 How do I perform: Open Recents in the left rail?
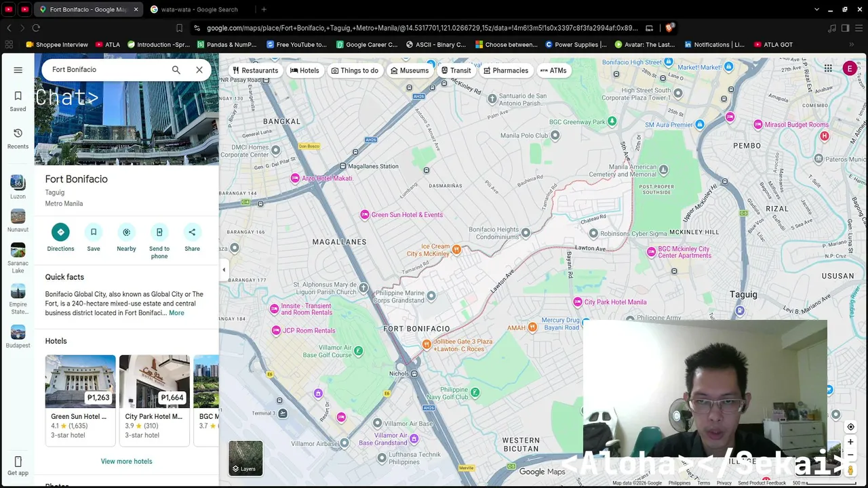pyautogui.click(x=18, y=138)
